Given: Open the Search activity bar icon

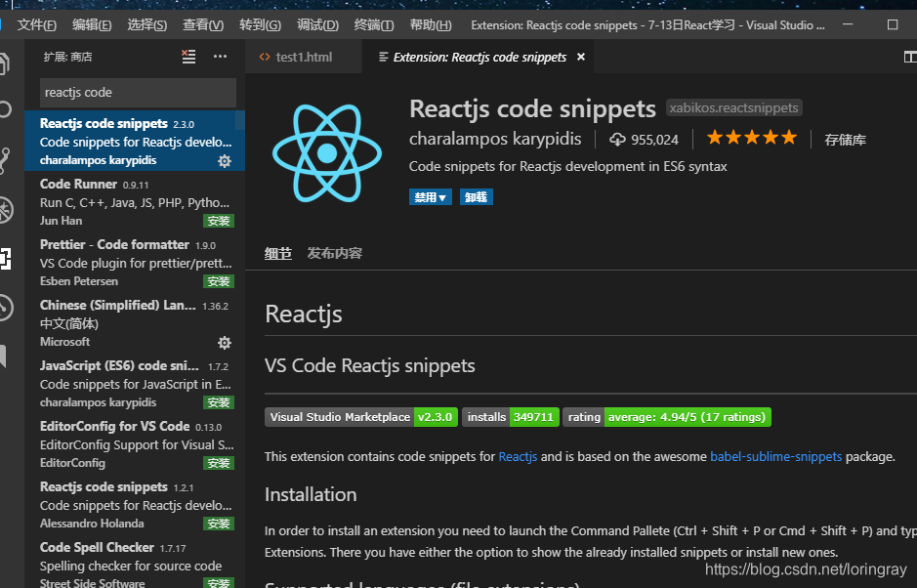Looking at the screenshot, I should pos(5,109).
